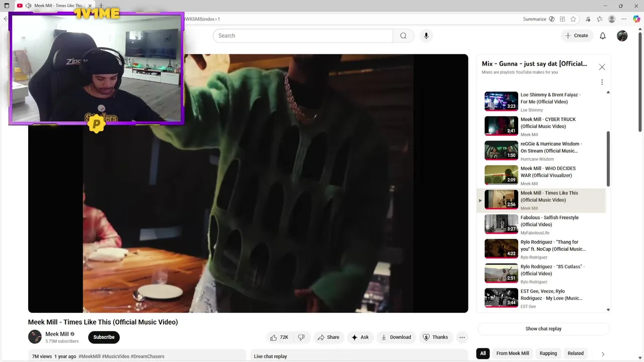Image resolution: width=644 pixels, height=362 pixels.
Task: Open Copilot sidebar icon
Action: tap(636, 19)
